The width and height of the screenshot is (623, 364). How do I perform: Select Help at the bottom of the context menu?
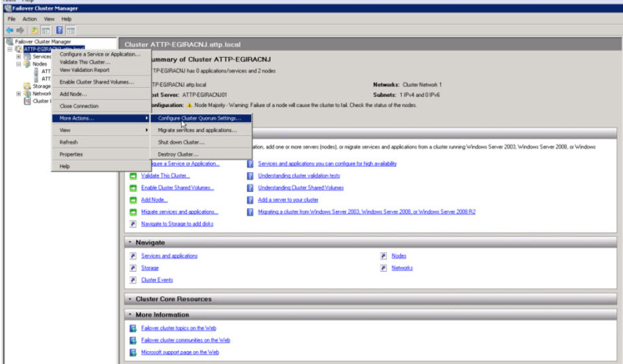(101, 166)
